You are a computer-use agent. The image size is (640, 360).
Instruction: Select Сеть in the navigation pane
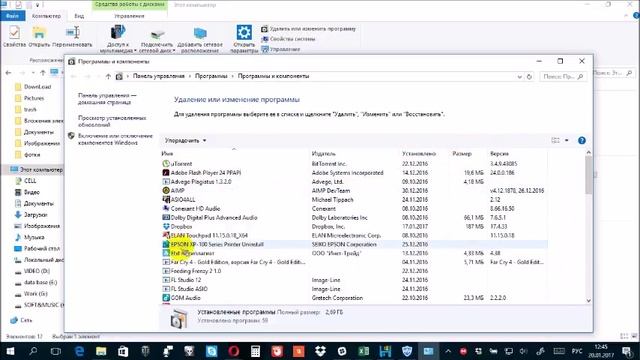coord(21,320)
